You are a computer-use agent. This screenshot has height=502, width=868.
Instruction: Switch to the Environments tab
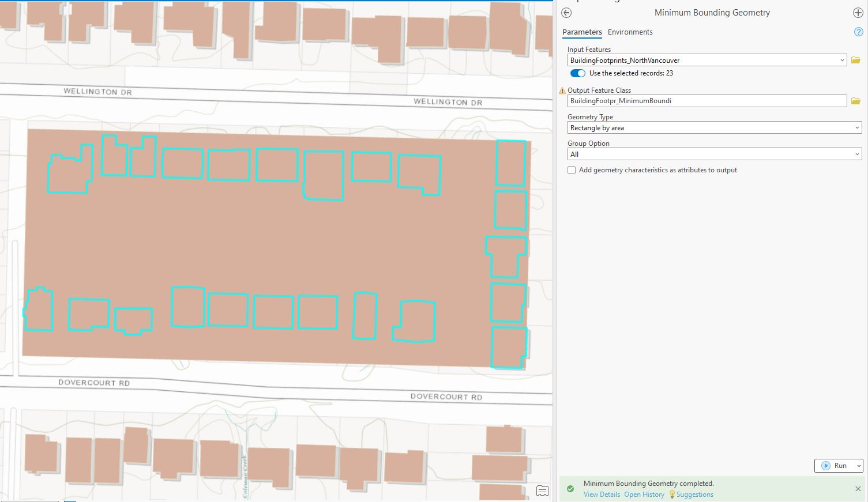(x=630, y=32)
